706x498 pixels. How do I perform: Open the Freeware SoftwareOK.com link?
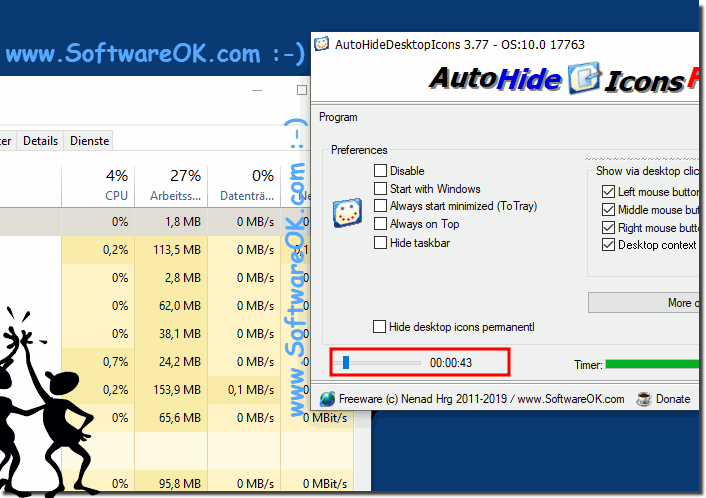pos(481,399)
